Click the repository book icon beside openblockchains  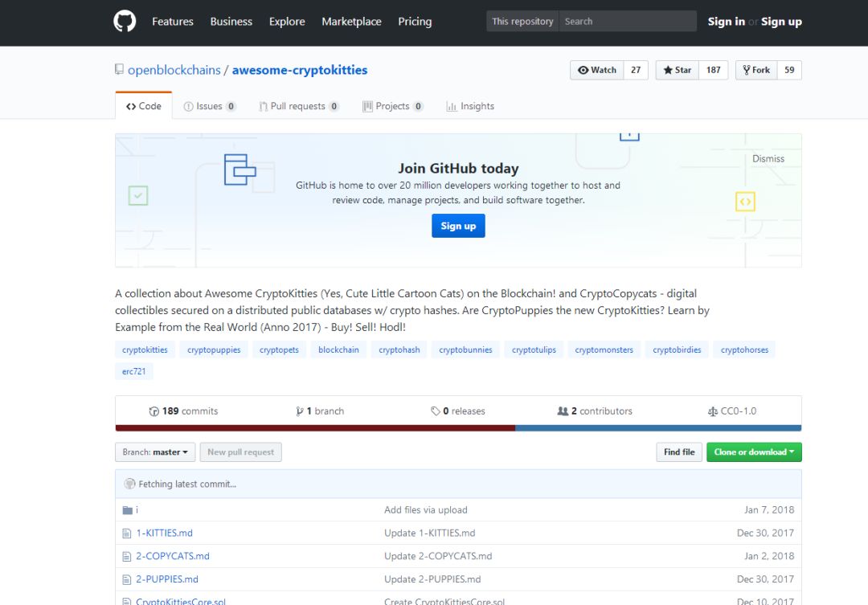coord(119,69)
